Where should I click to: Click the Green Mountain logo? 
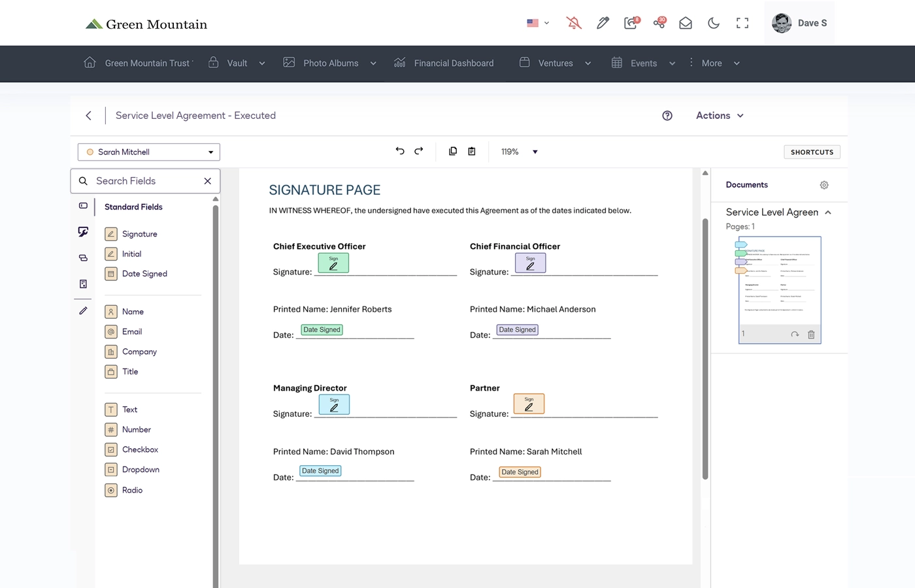[x=146, y=24]
